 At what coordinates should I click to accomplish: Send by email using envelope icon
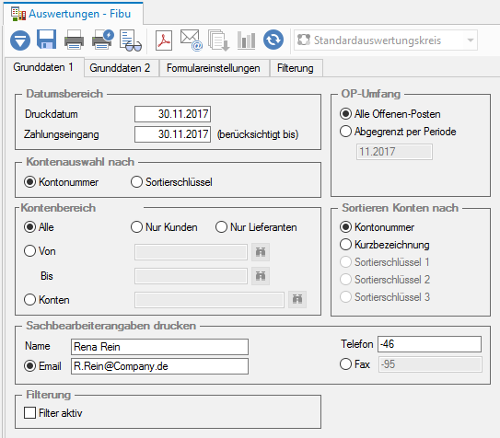[191, 40]
